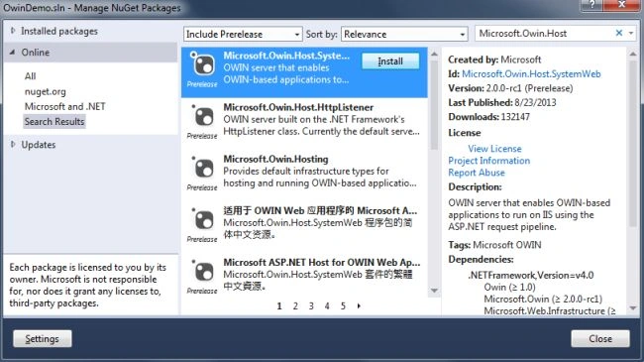Open the Settings dialog
644x362 pixels.
coord(42,339)
